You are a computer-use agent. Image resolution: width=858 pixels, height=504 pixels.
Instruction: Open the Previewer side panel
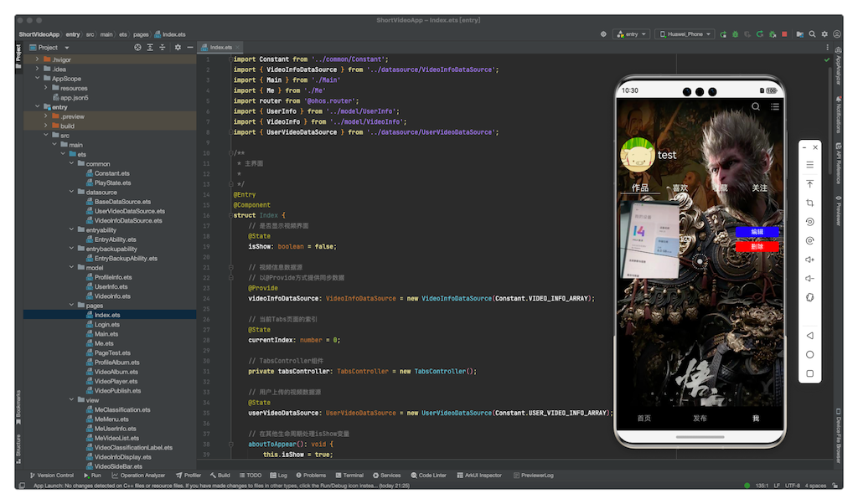838,210
